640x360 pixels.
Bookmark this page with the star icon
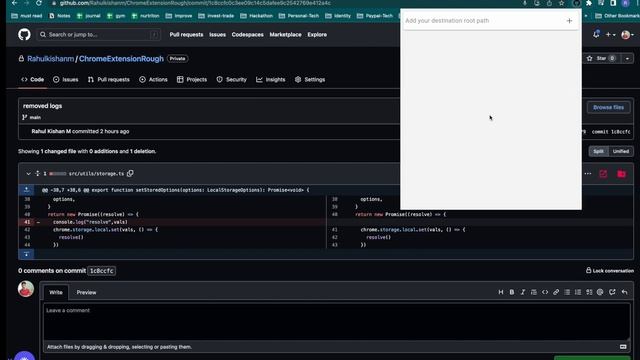(x=562, y=3)
